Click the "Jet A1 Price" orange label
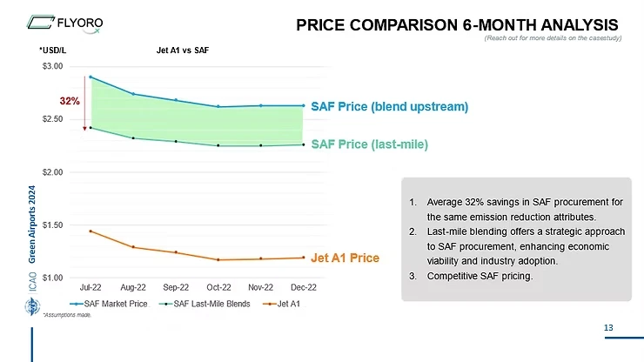644x362 pixels. click(x=345, y=258)
